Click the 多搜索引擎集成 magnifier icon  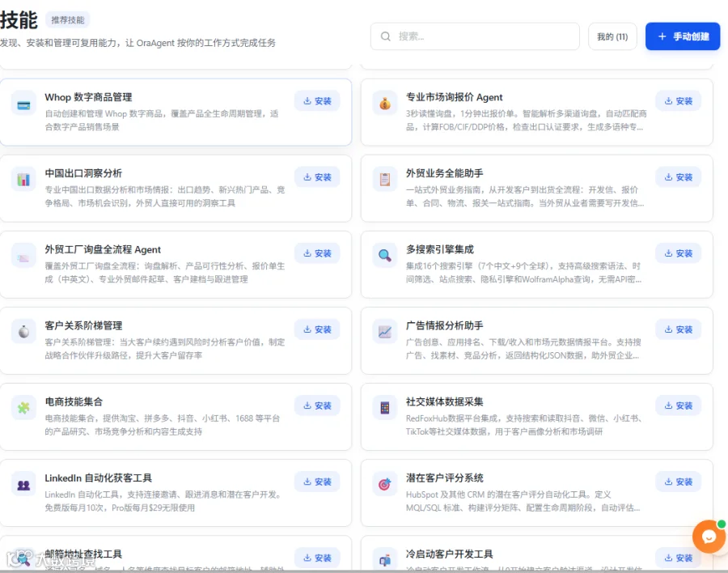385,256
